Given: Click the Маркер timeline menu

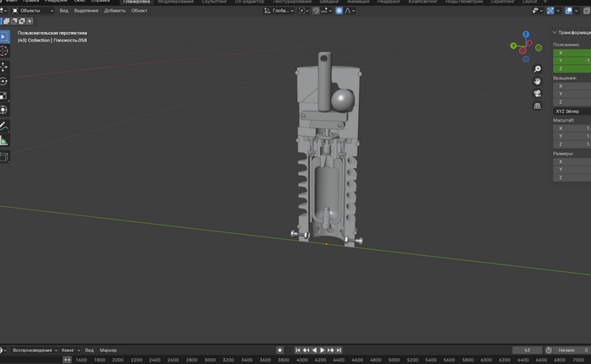Looking at the screenshot, I should (108, 350).
